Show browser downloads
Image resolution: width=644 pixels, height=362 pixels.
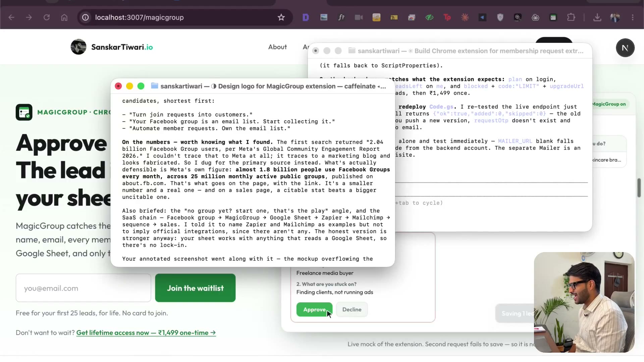click(x=597, y=17)
